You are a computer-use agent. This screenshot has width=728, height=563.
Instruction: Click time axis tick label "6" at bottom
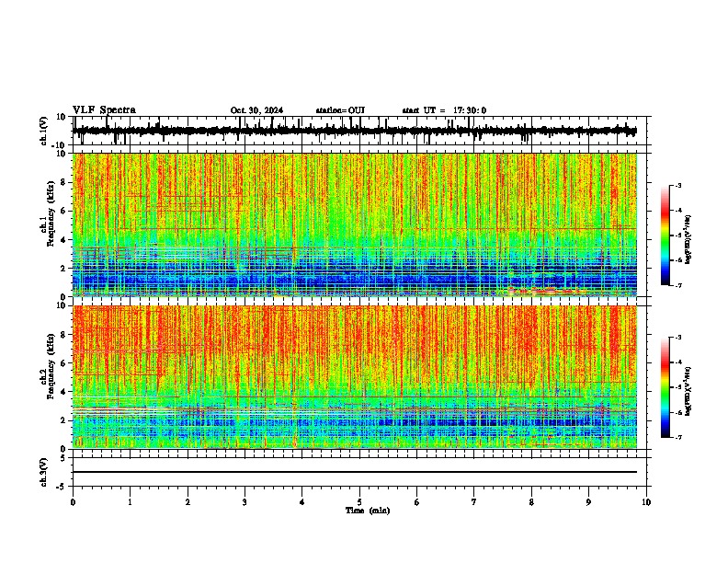(417, 502)
